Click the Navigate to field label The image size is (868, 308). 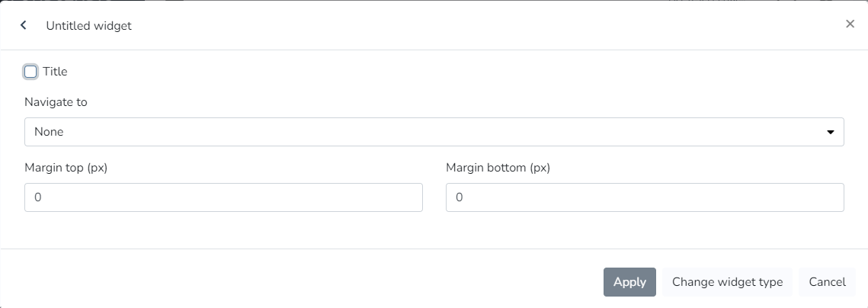tap(56, 102)
